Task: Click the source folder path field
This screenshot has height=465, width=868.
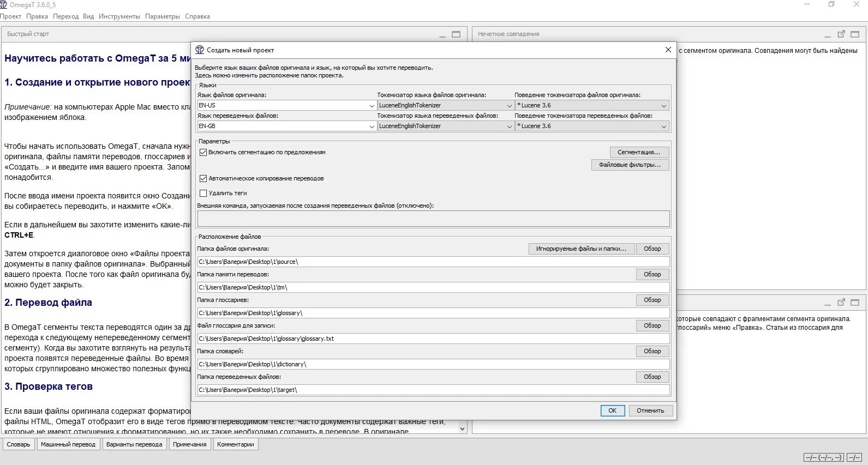Action: point(433,262)
